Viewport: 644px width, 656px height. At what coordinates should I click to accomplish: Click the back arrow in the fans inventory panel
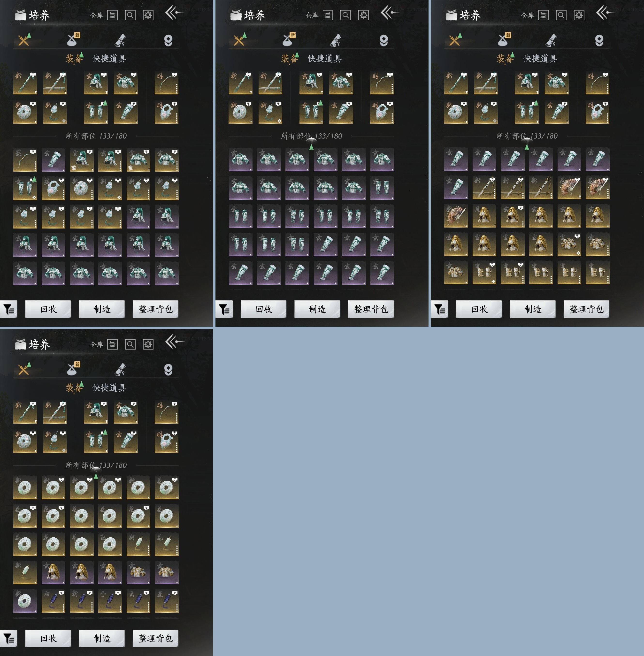[x=606, y=13]
